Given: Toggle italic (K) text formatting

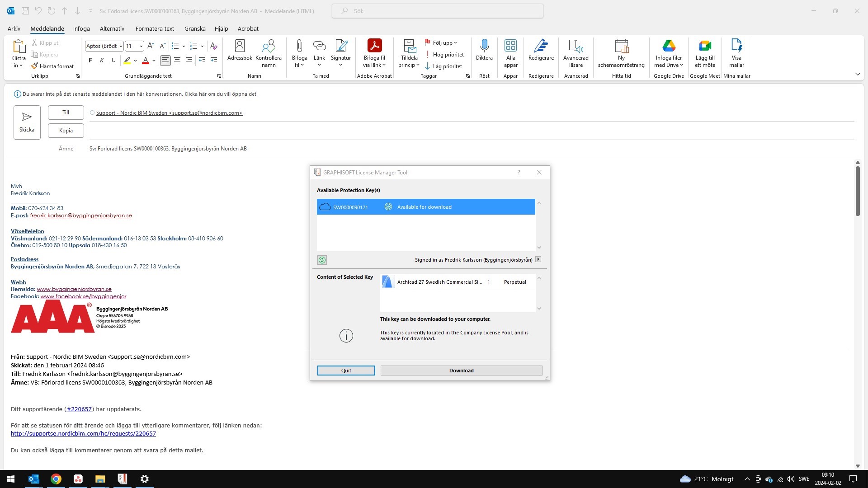Looking at the screenshot, I should 102,60.
